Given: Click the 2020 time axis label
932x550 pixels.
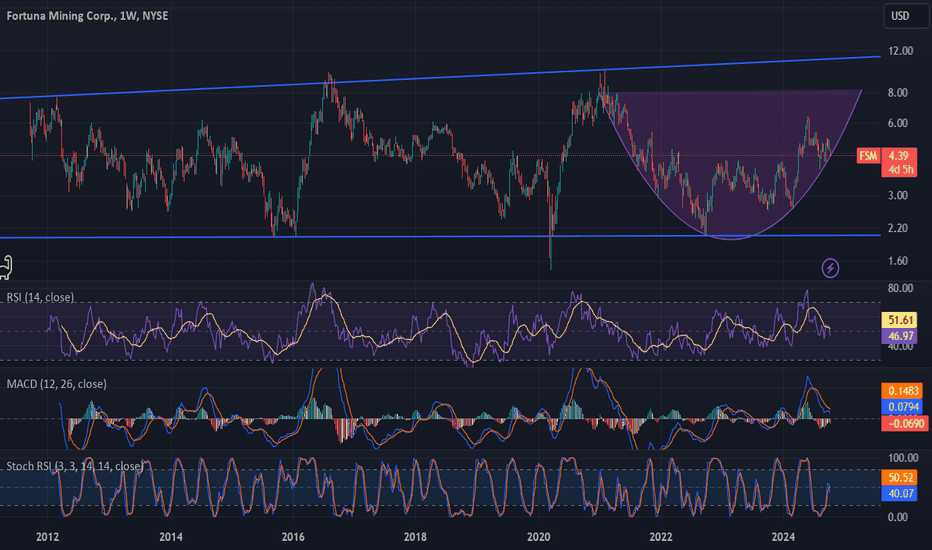Looking at the screenshot, I should [539, 537].
